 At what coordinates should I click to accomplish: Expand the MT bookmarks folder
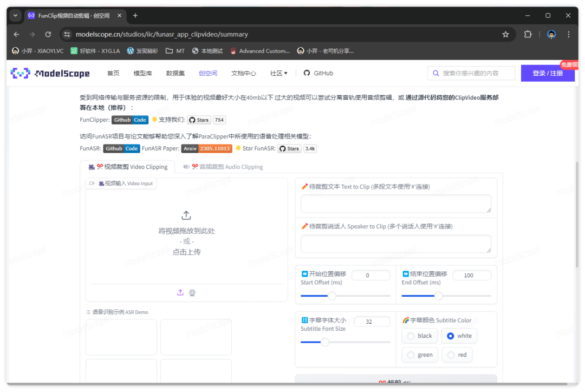pyautogui.click(x=175, y=51)
